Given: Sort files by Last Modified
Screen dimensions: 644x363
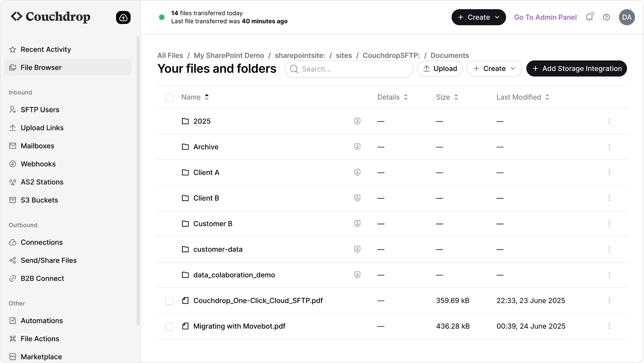Looking at the screenshot, I should 519,97.
